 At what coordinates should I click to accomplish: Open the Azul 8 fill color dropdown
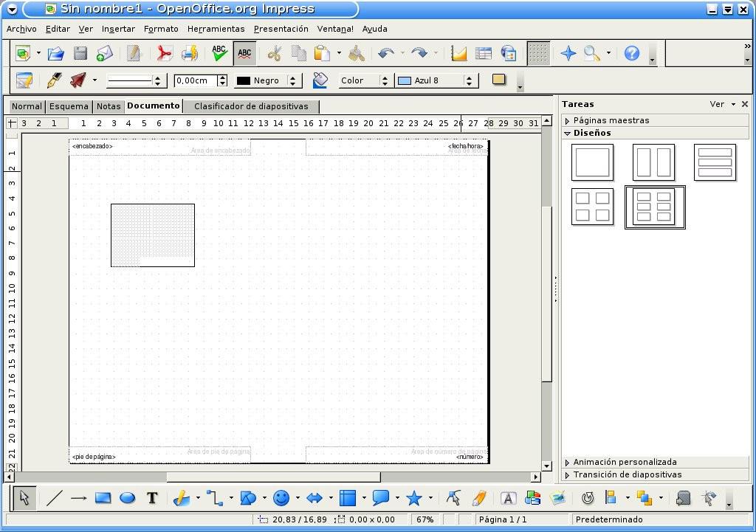[x=469, y=80]
